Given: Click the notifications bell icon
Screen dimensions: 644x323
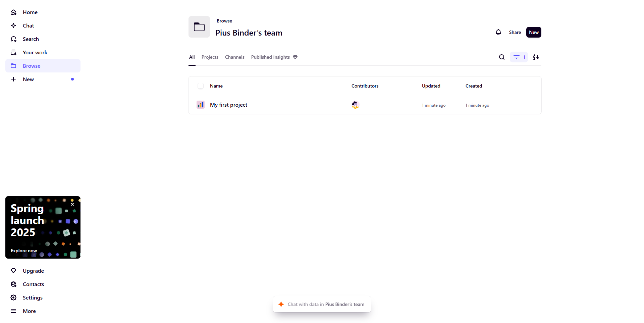Looking at the screenshot, I should click(498, 32).
